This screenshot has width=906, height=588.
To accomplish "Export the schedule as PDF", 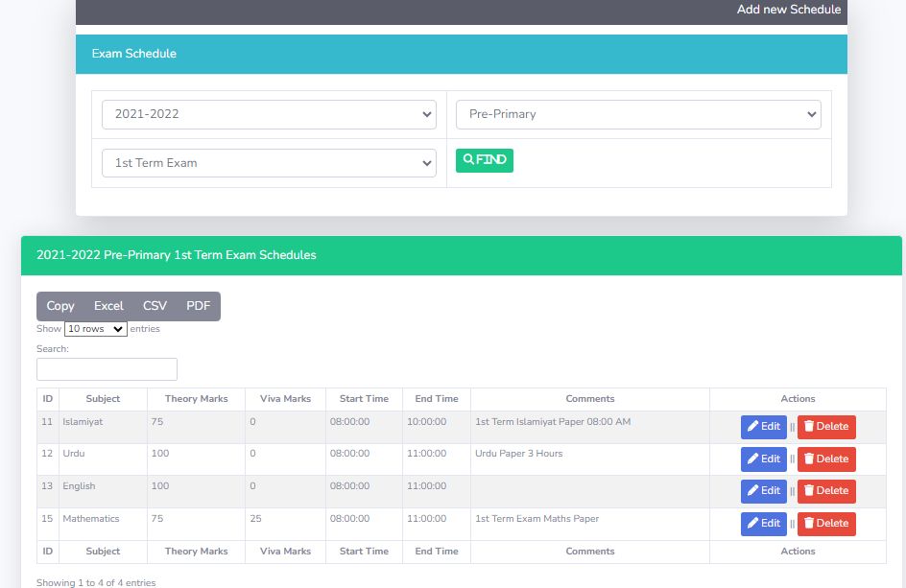I will click(198, 306).
